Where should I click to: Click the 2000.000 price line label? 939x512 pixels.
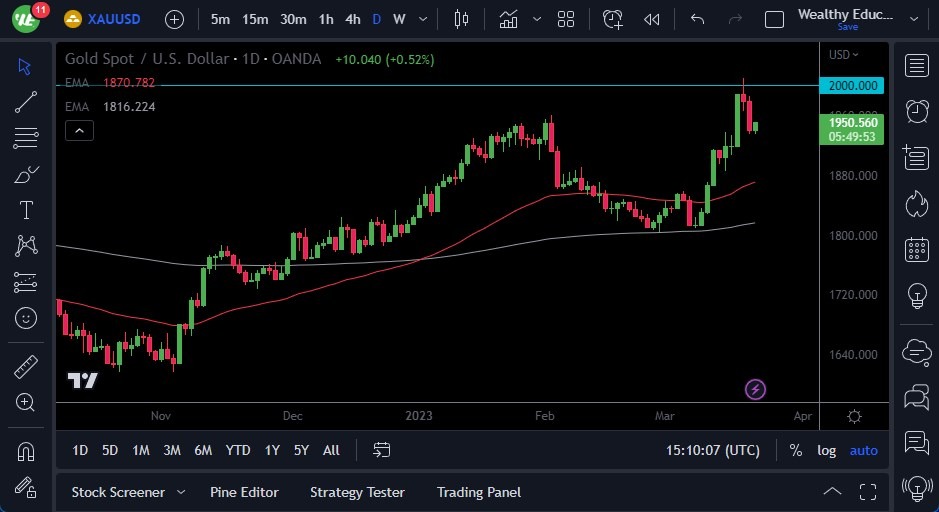click(x=853, y=86)
